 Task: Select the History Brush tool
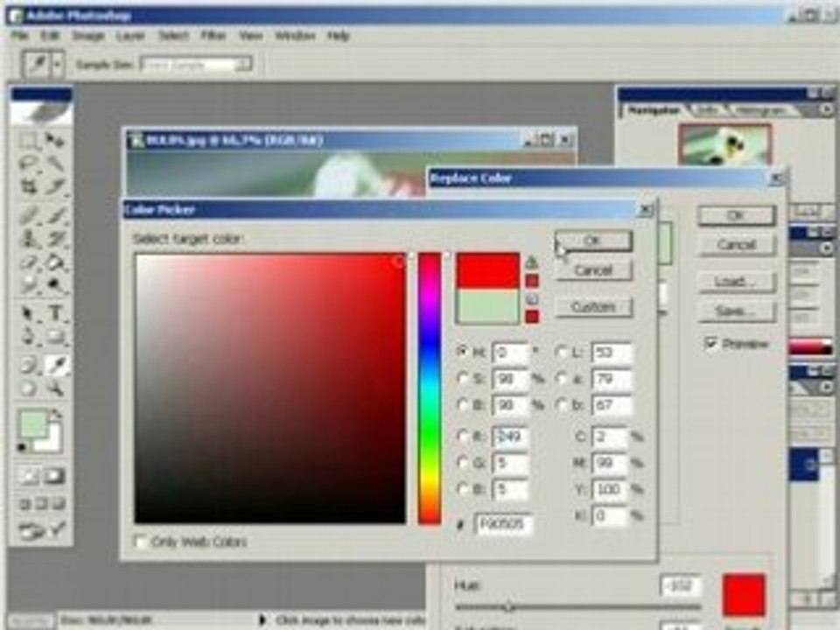pos(54,238)
